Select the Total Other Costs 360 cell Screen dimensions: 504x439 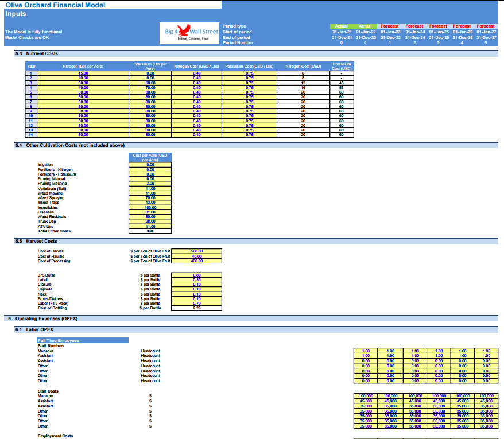pos(150,231)
